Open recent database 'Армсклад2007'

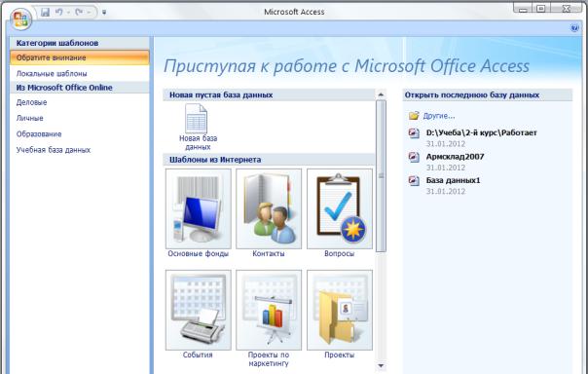(455, 157)
